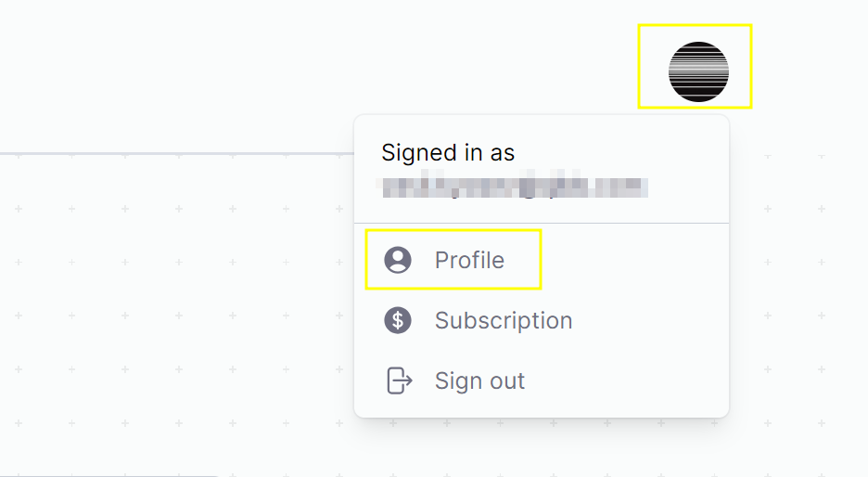Click the Profile person icon

click(x=398, y=260)
